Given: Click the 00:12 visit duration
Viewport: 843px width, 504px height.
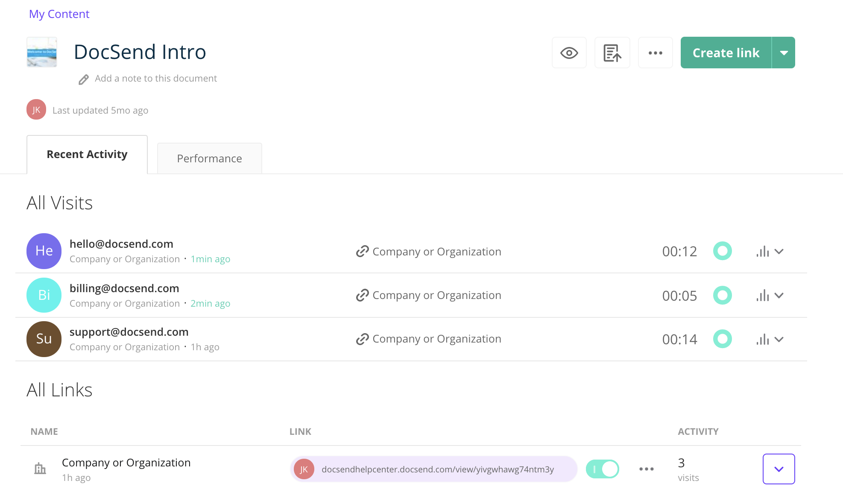Looking at the screenshot, I should tap(679, 252).
